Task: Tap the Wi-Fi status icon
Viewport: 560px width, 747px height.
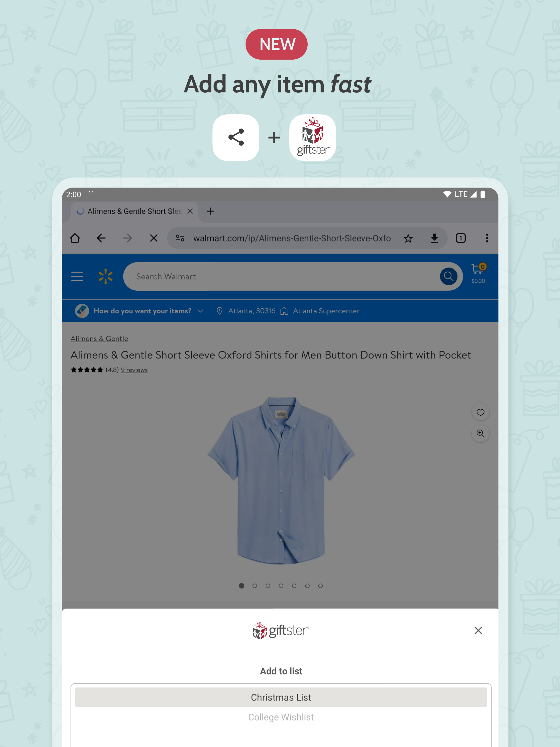Action: (447, 194)
